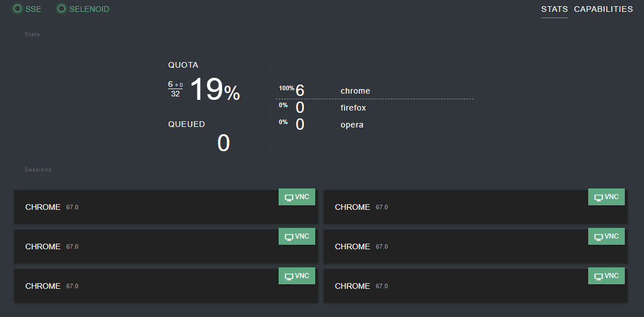Open VNC for top-right Chrome session
The image size is (644, 317).
[606, 197]
